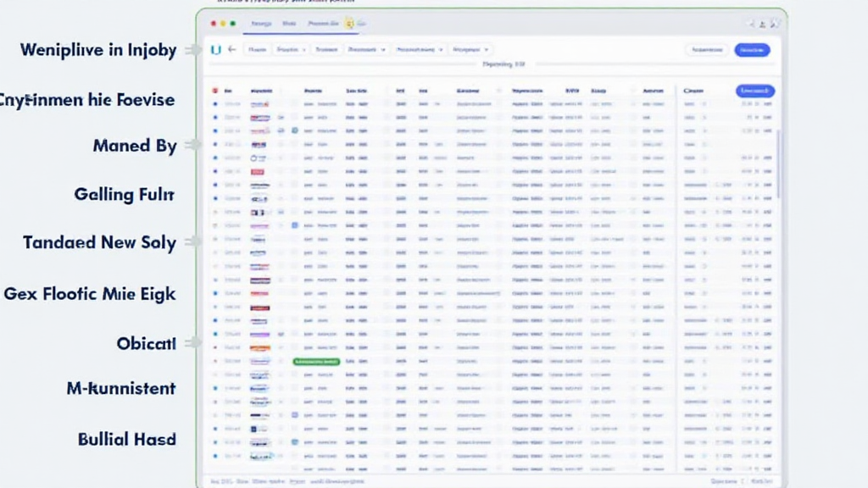Select the blue dot of fourth table row
Viewport: 868px width, 488px height.
click(215, 145)
